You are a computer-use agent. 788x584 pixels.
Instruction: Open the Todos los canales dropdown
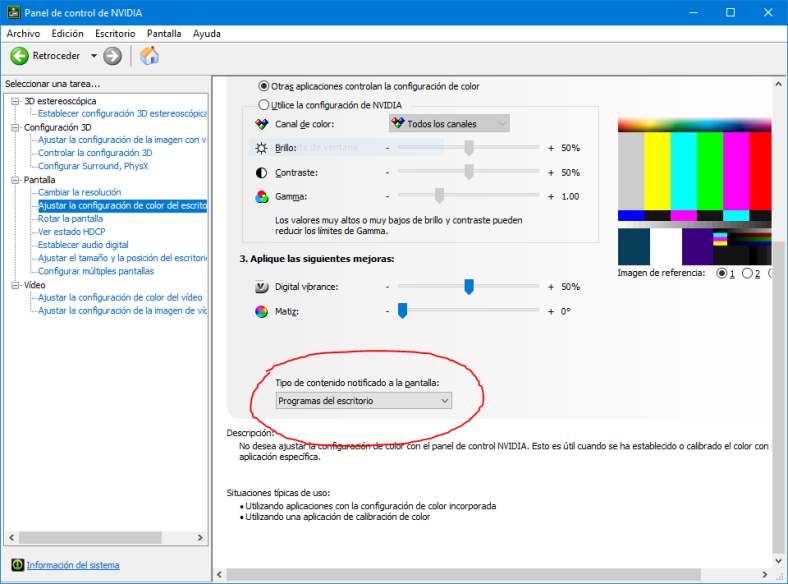coord(449,124)
